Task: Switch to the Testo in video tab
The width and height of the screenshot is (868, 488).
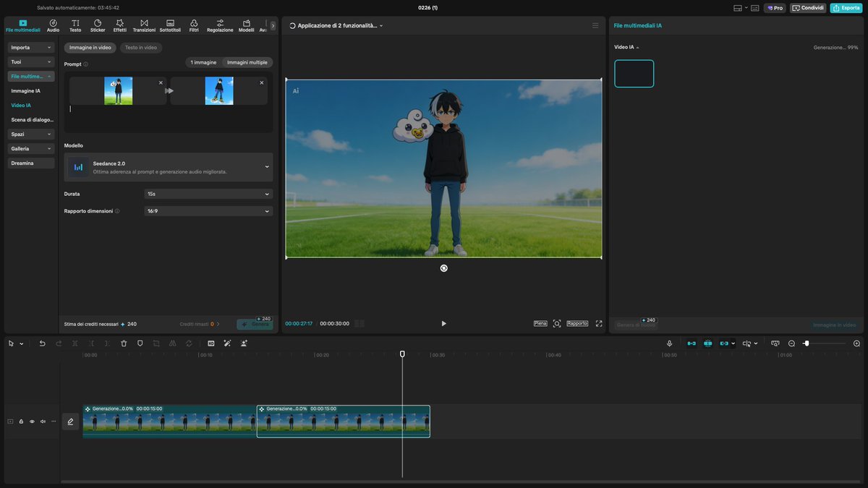Action: [141, 48]
